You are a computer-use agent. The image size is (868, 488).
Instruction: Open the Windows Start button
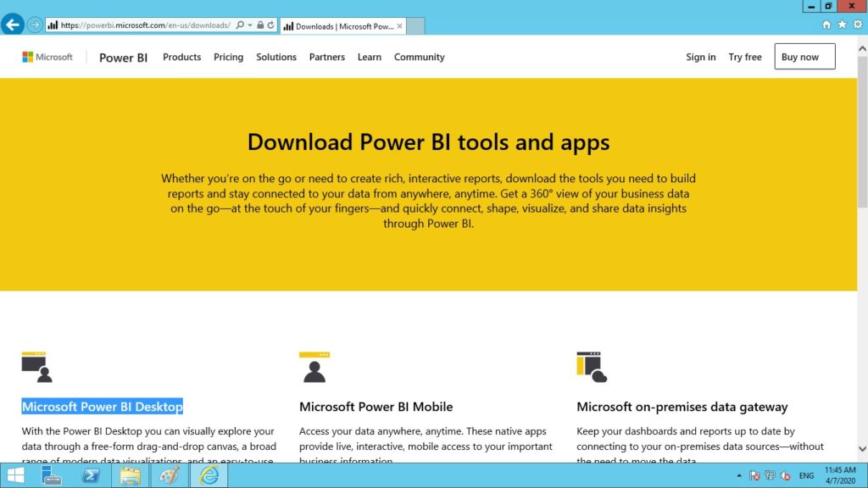[x=15, y=475]
